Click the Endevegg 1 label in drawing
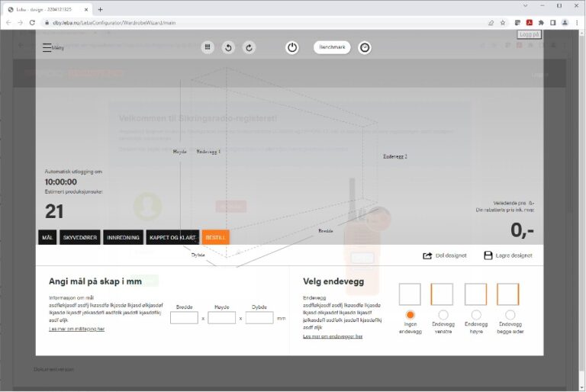The image size is (586, 392). (208, 152)
